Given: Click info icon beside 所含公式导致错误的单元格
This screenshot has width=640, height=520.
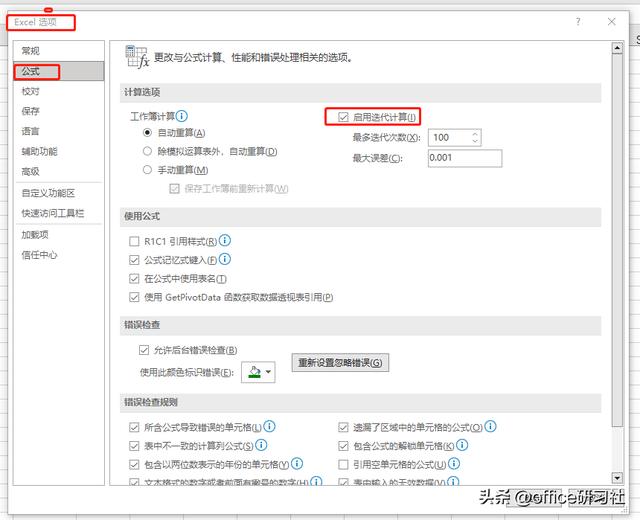Looking at the screenshot, I should (269, 426).
